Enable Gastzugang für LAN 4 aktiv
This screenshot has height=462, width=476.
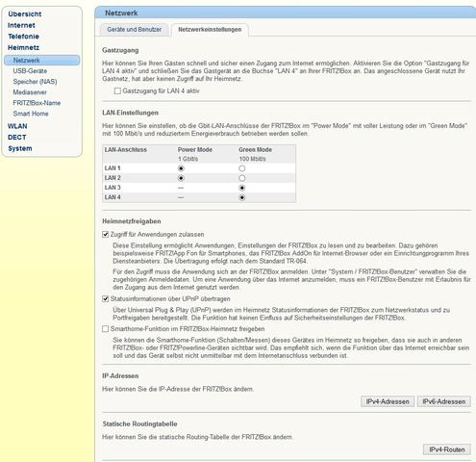click(117, 91)
